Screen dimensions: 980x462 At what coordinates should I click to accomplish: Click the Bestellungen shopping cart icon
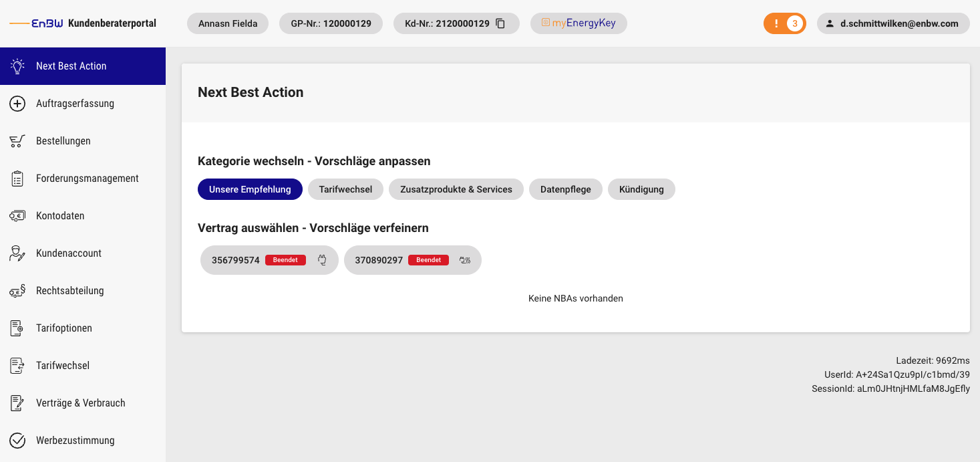(17, 141)
